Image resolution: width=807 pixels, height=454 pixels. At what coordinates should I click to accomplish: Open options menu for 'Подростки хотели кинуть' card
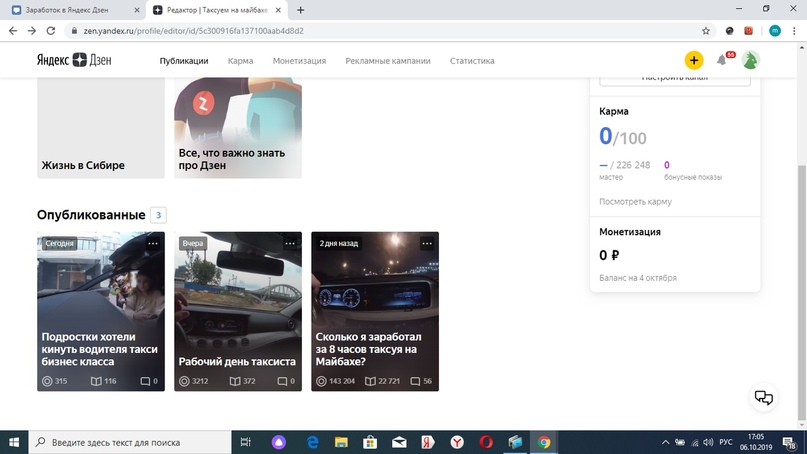153,243
